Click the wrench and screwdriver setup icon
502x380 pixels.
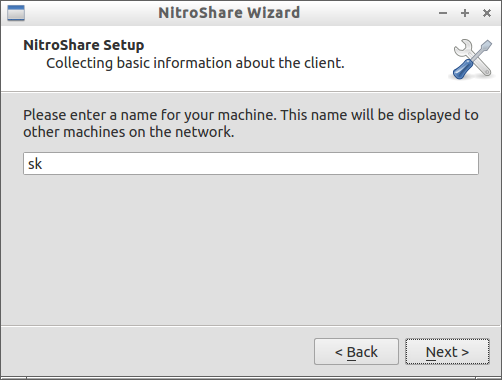472,59
